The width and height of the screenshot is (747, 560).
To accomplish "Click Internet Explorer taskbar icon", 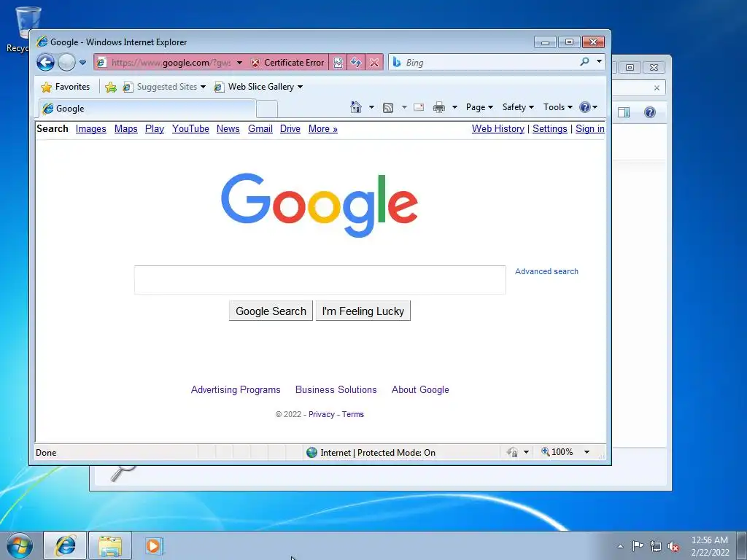I will pyautogui.click(x=65, y=545).
